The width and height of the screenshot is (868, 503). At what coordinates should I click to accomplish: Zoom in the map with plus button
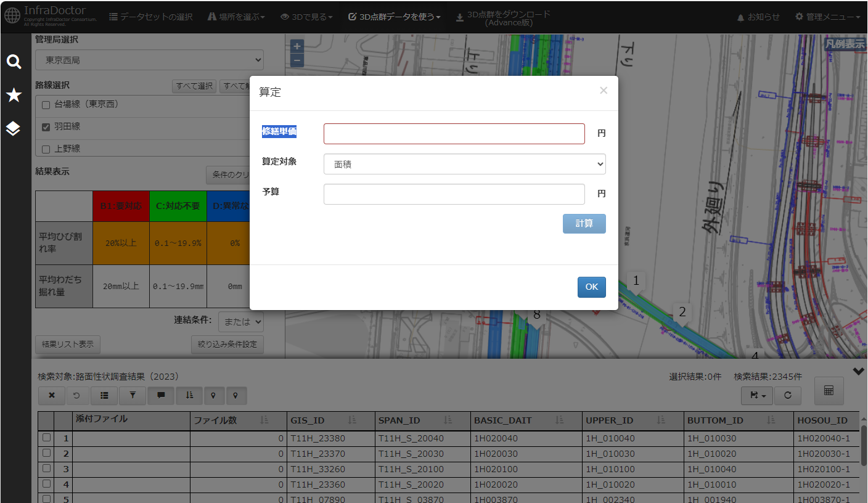(x=297, y=47)
